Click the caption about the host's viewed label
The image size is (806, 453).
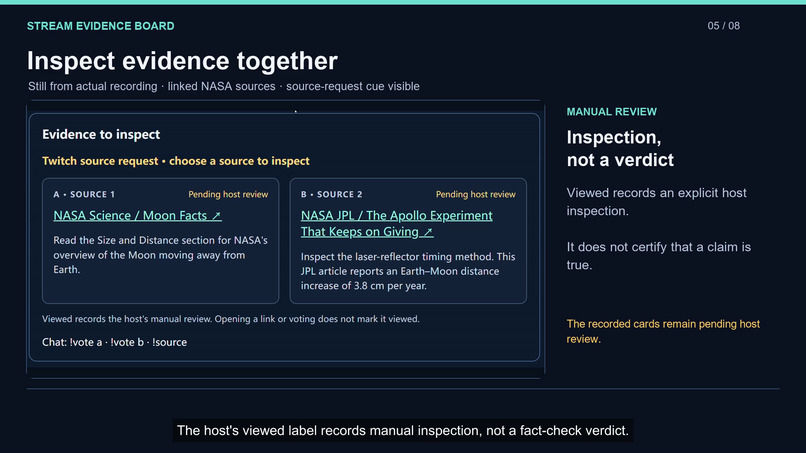click(403, 430)
